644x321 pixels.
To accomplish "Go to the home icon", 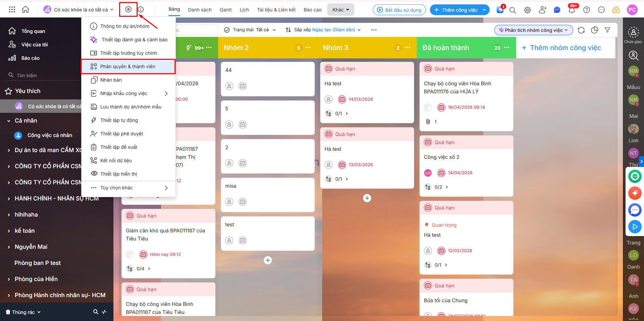I will [x=26, y=10].
